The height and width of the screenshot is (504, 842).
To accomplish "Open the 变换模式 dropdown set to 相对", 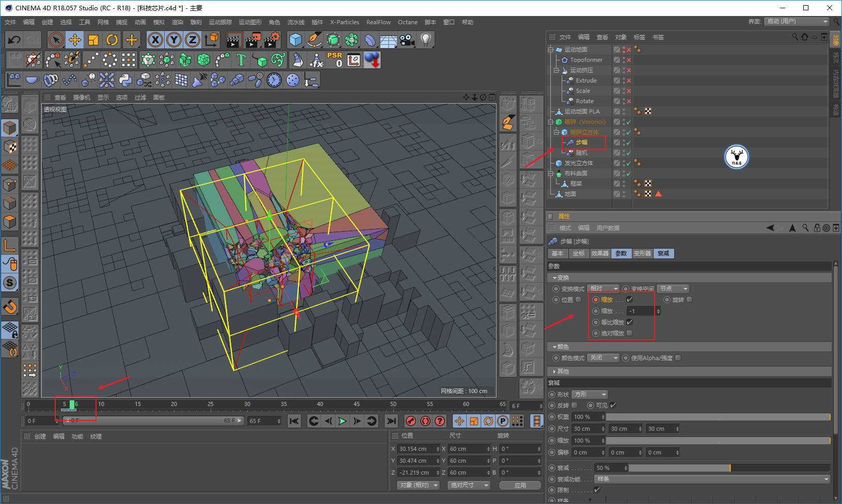I will click(x=603, y=288).
